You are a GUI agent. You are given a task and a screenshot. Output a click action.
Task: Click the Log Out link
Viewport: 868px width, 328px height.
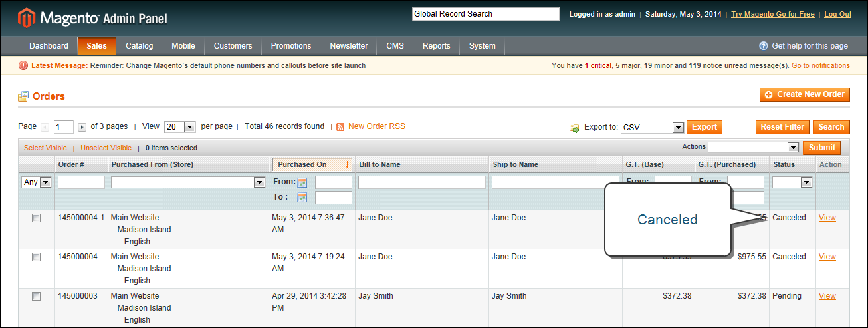point(837,14)
